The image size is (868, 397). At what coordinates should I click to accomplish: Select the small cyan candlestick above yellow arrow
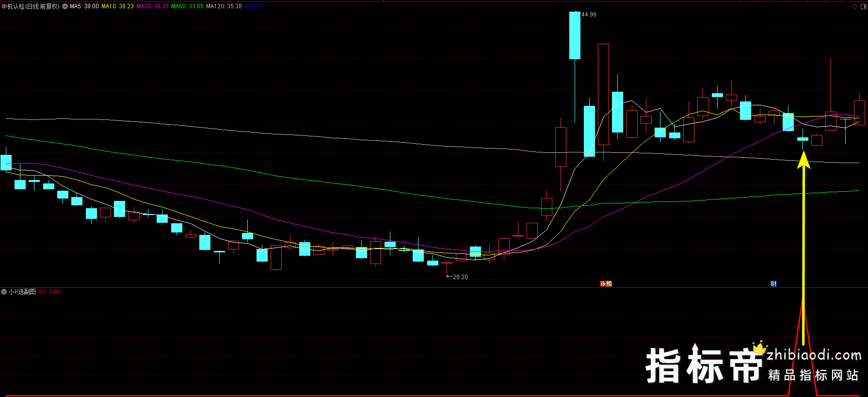803,139
